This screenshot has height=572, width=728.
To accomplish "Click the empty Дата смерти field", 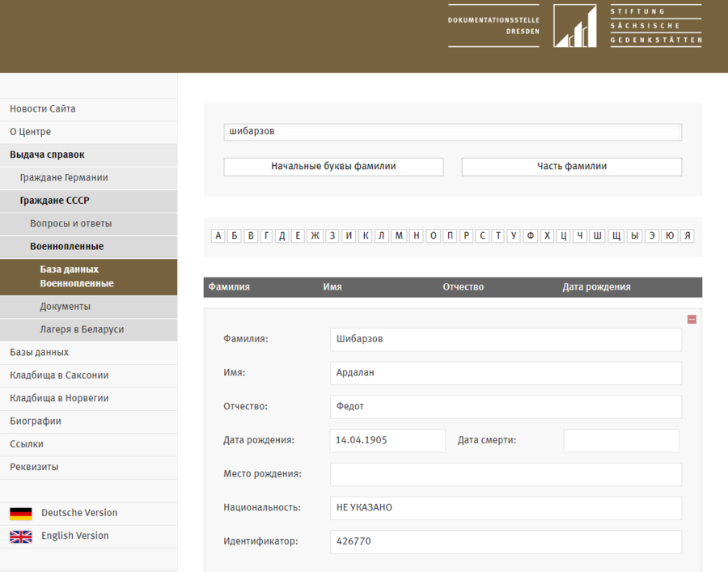I will click(x=621, y=441).
